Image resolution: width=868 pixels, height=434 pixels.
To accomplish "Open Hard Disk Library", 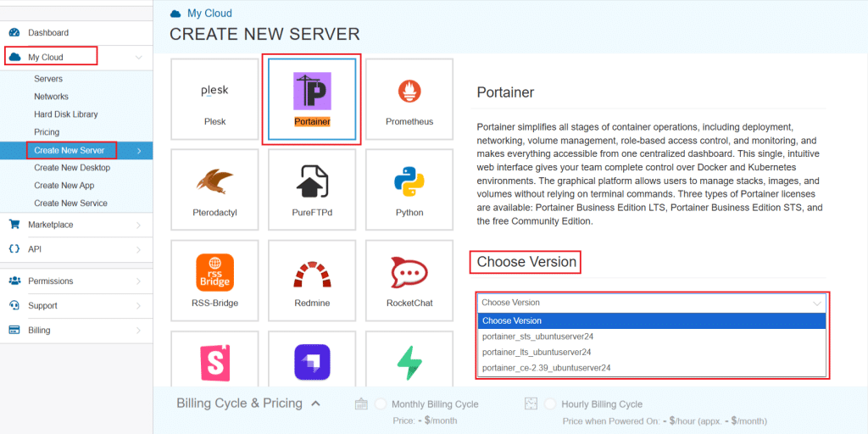I will pos(66,114).
